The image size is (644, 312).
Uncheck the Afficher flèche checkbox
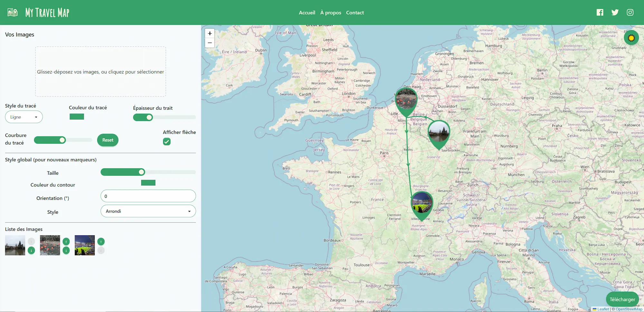pyautogui.click(x=166, y=141)
